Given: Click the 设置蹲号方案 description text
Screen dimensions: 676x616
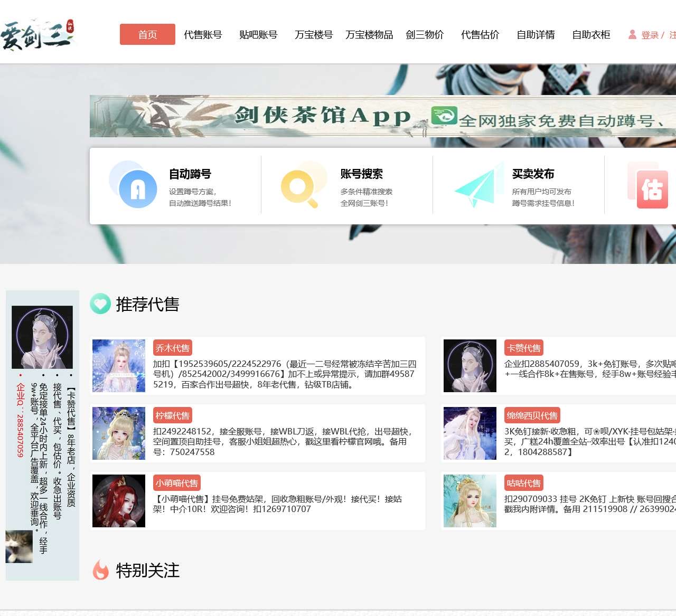Looking at the screenshot, I should click(x=193, y=192).
